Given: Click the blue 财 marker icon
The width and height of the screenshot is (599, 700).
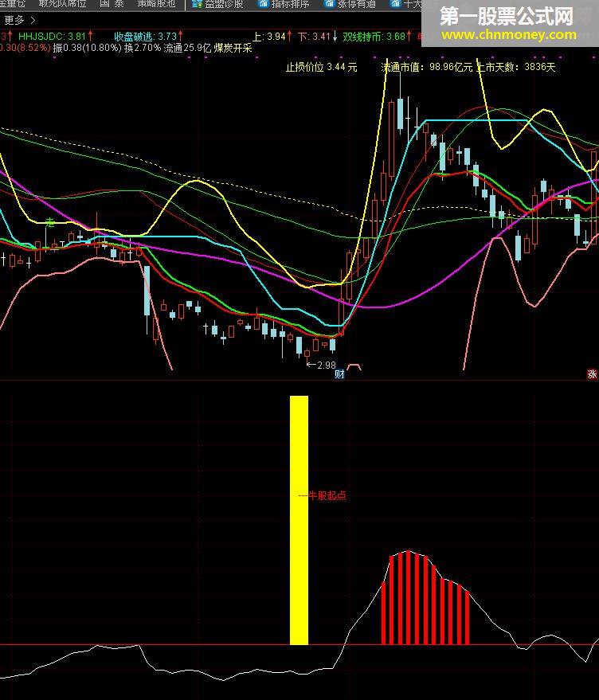Looking at the screenshot, I should point(339,374).
